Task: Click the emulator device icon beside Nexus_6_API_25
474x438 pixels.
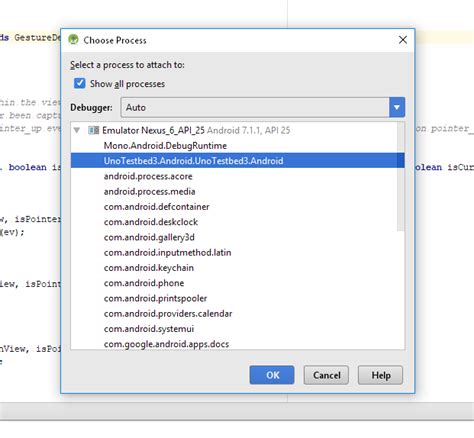Action: pyautogui.click(x=93, y=130)
